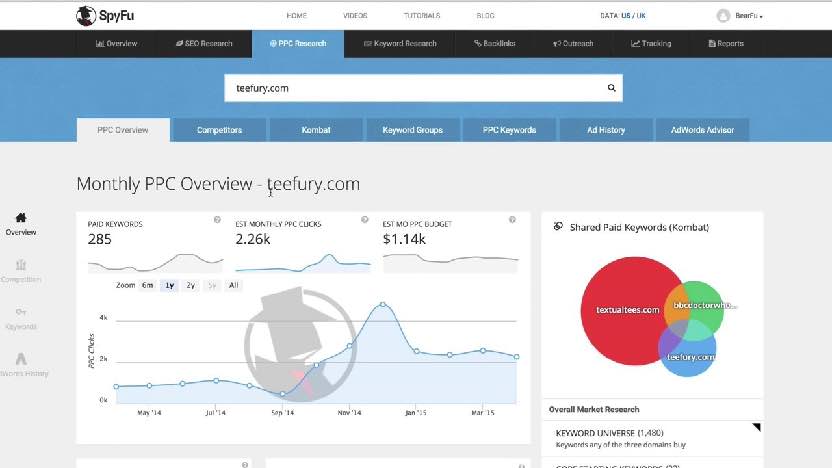Image resolution: width=832 pixels, height=468 pixels.
Task: Switch data to US
Action: point(626,16)
